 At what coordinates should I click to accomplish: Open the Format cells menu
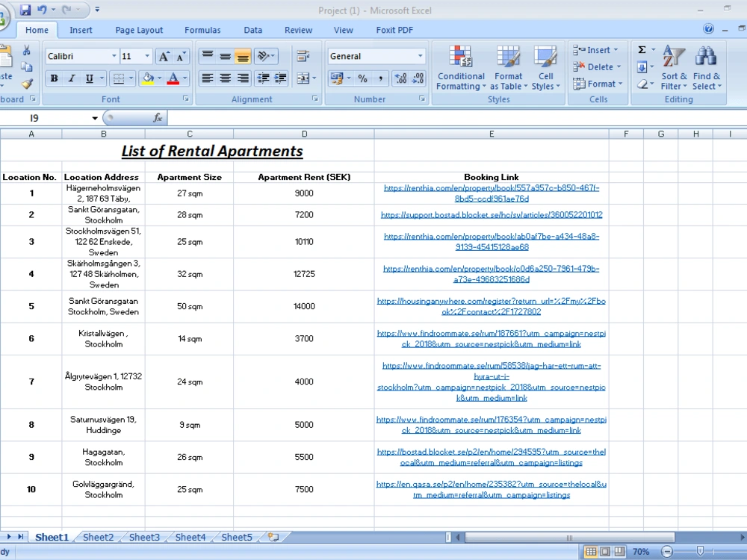[x=598, y=84]
